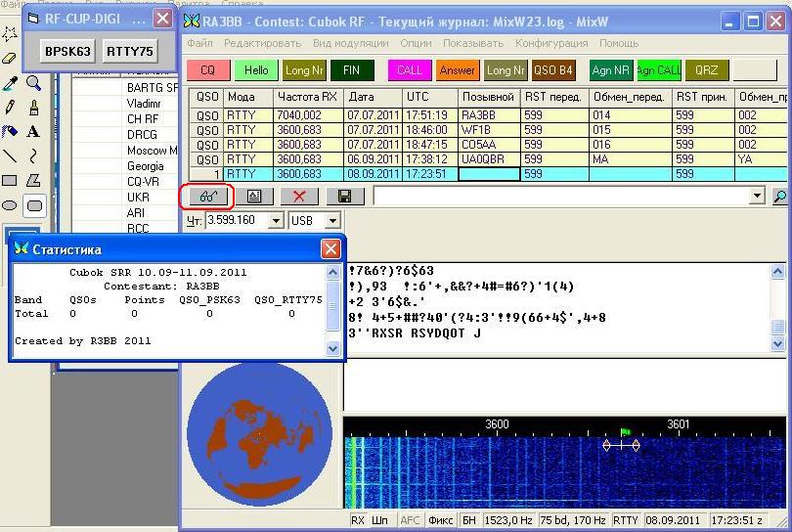The width and height of the screenshot is (792, 532).
Task: Open the wide combo box dropdown arrow
Action: click(756, 197)
